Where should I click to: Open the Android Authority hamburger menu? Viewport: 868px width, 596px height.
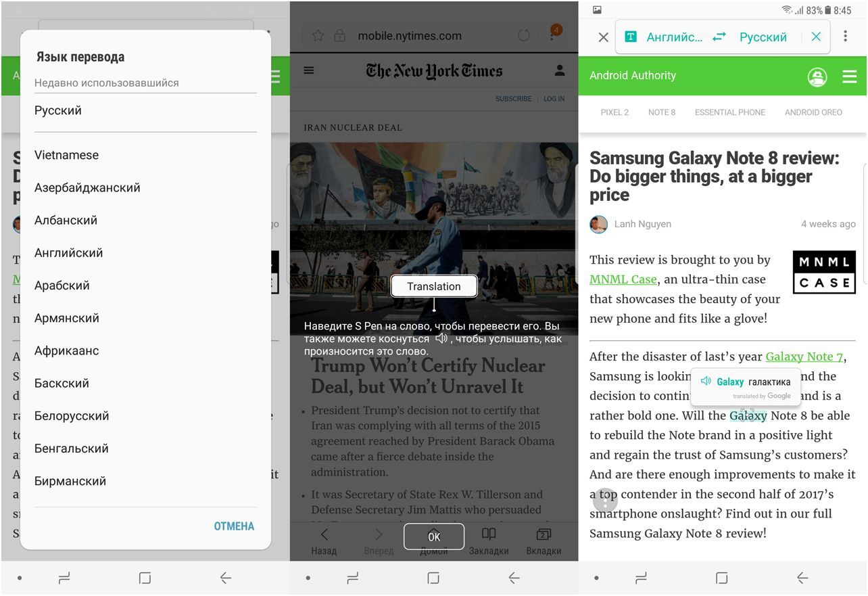[850, 76]
